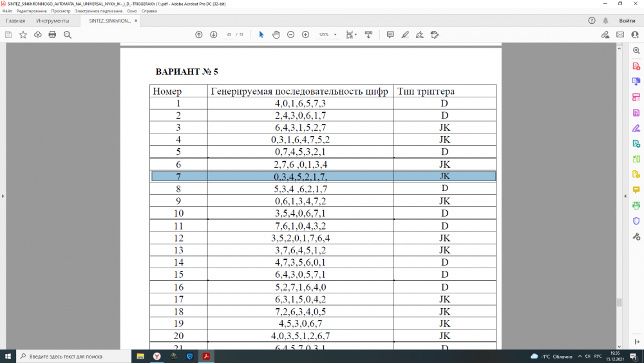This screenshot has height=363, width=644.
Task: Switch to the Инструменты tab
Action: click(53, 21)
